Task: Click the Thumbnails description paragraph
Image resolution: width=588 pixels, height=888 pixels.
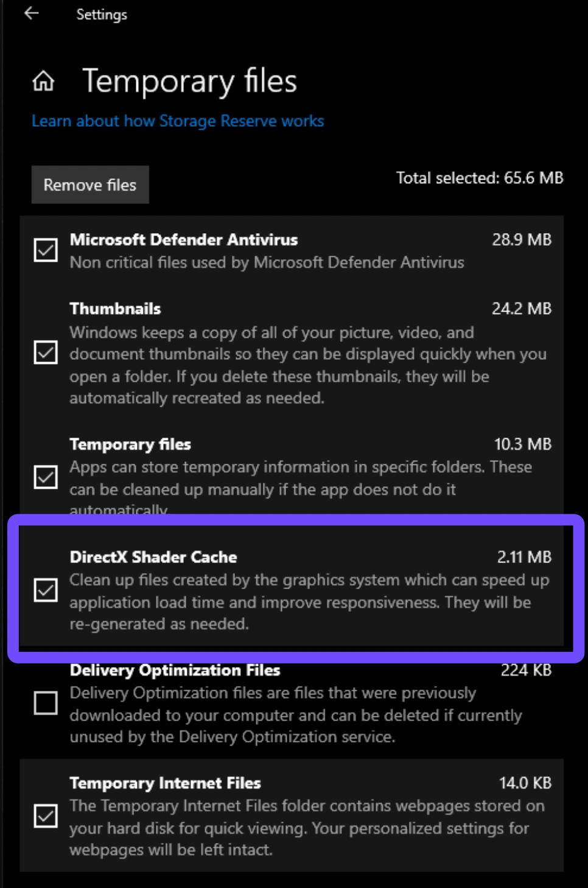Action: 307,365
